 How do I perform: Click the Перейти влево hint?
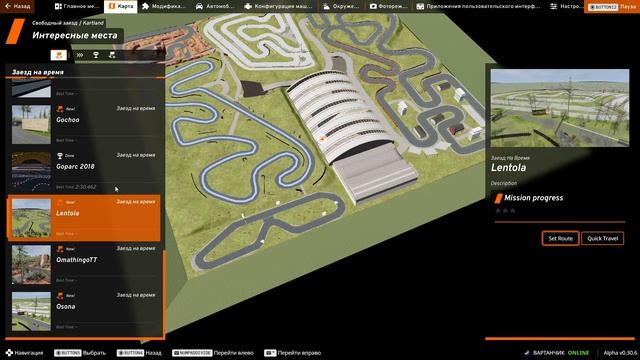coord(213,353)
